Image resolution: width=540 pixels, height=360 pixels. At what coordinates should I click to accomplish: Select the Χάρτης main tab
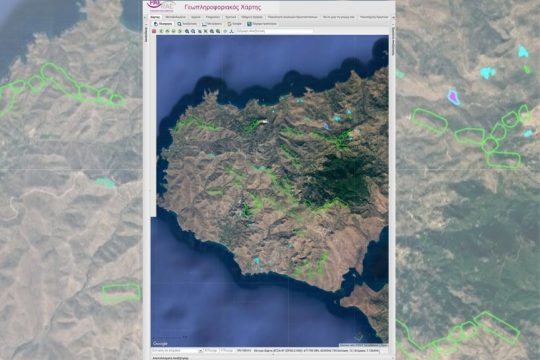155,17
